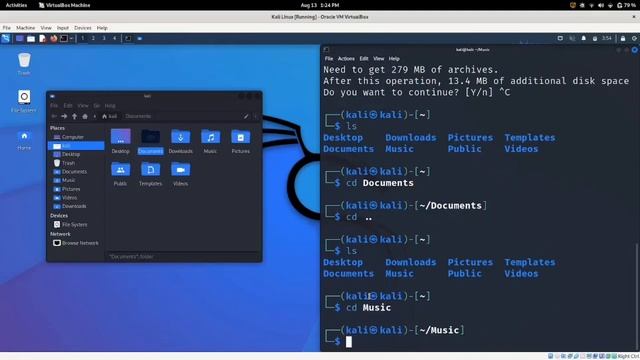Screen dimensions: 640x360
Task: Go to home folder via toolbar house icon
Action: point(85,116)
